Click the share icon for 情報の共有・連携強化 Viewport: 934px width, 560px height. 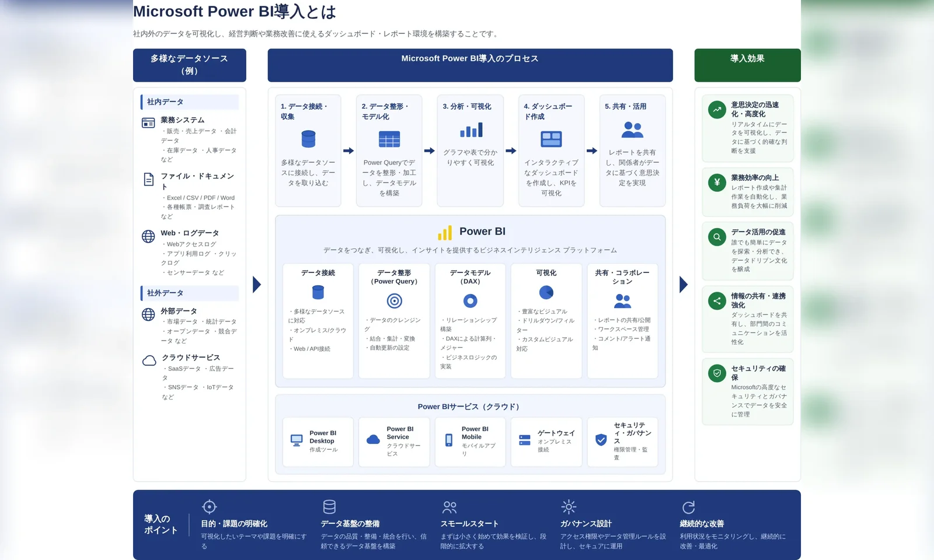pos(717,301)
